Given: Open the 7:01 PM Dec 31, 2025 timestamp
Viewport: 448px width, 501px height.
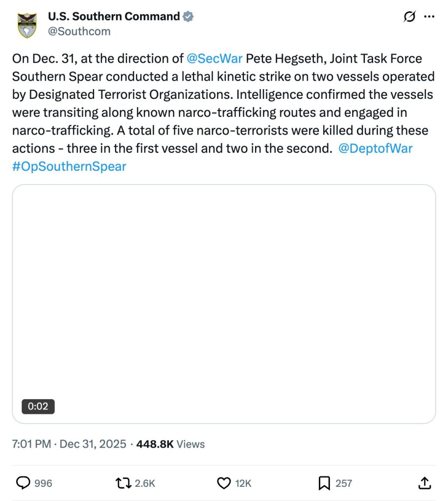Looking at the screenshot, I should [69, 444].
